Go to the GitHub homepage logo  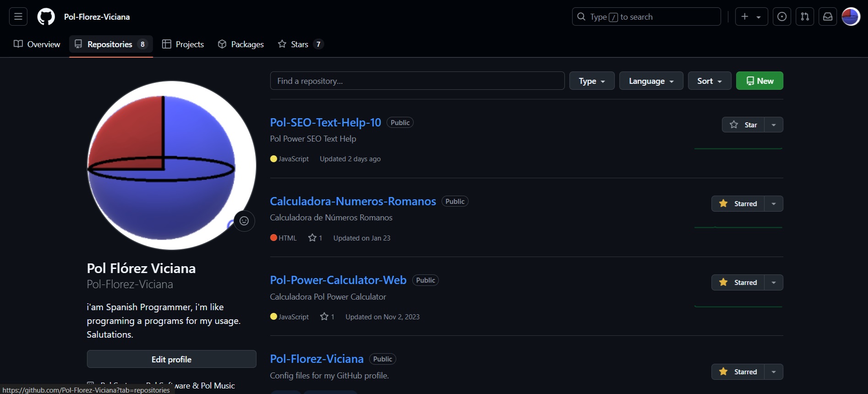click(x=46, y=16)
